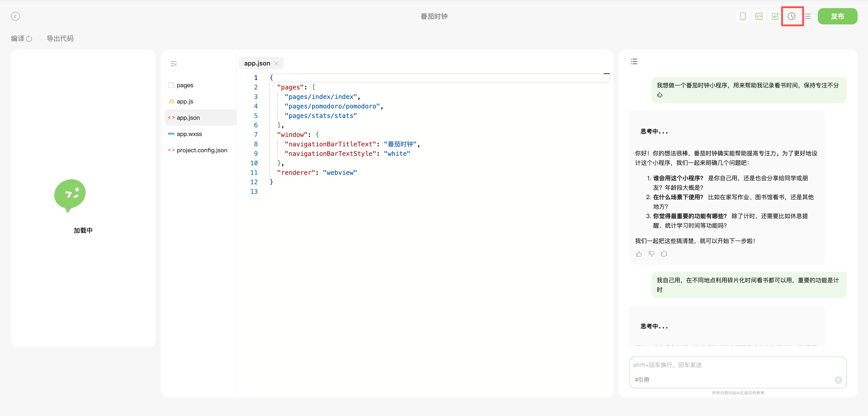Open chat conversation list icon
Screen dimensions: 868x416
(634, 62)
